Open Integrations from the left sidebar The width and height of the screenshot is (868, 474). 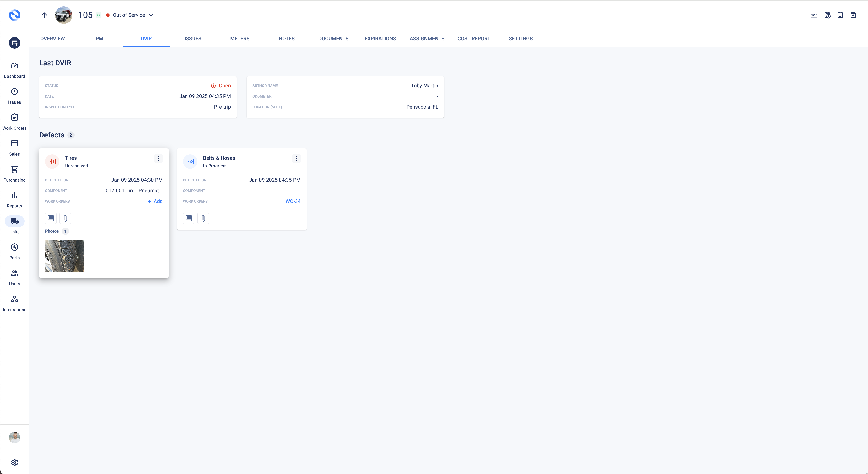point(14,303)
